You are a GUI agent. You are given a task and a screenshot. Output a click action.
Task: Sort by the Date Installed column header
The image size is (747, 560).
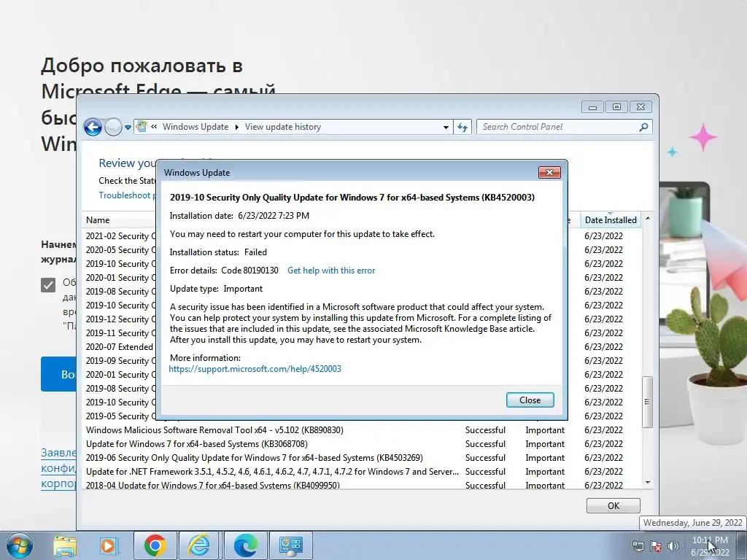click(x=611, y=220)
